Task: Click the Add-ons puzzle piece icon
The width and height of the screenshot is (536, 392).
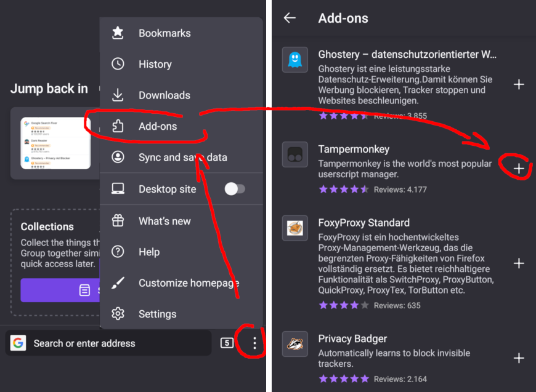Action: tap(118, 126)
